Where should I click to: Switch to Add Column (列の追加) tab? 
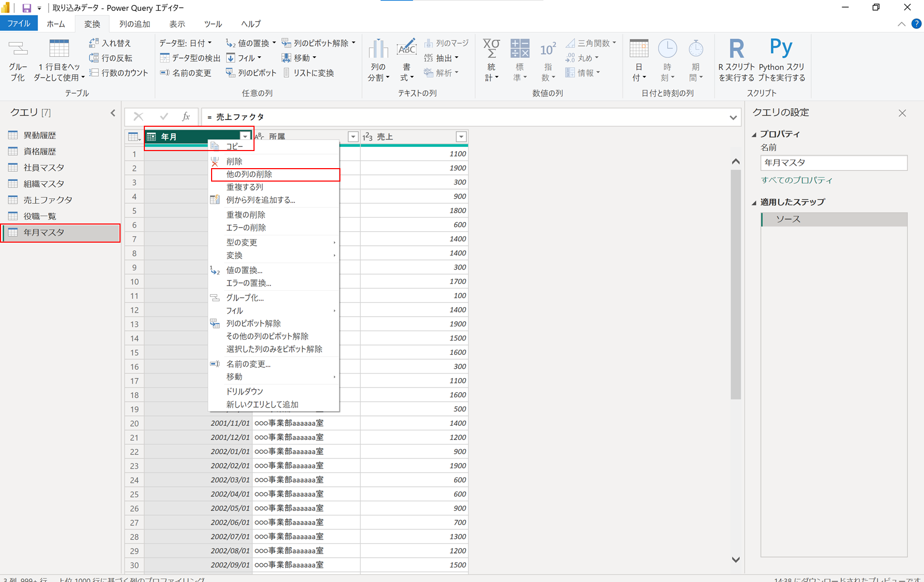(135, 24)
